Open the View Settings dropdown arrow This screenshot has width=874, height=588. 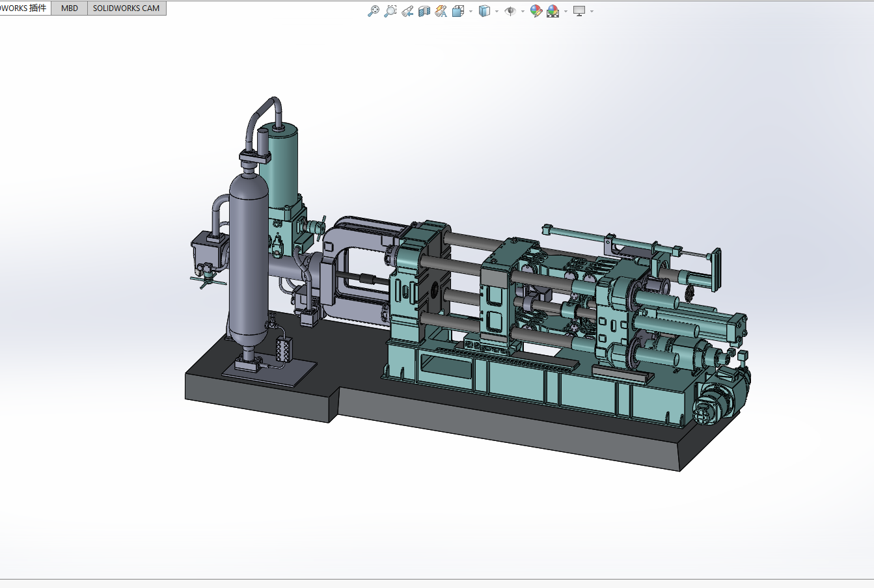592,11
